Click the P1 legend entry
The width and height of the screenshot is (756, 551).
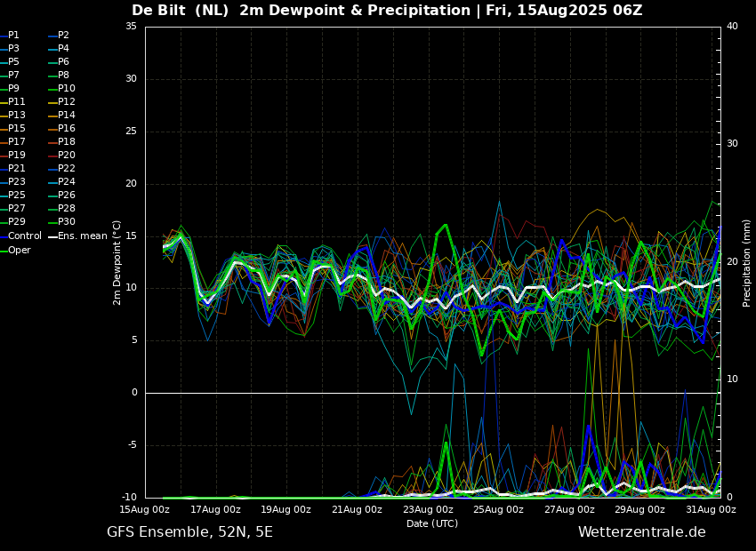point(10,36)
